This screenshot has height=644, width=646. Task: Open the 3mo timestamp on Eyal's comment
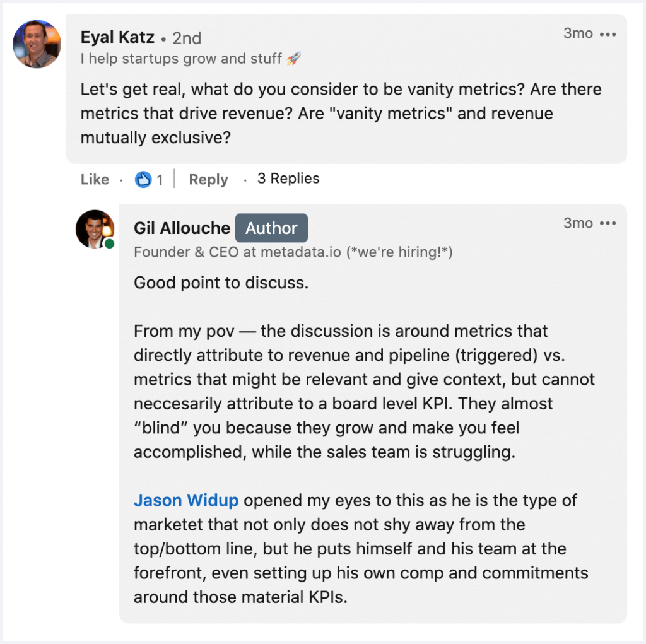click(577, 33)
